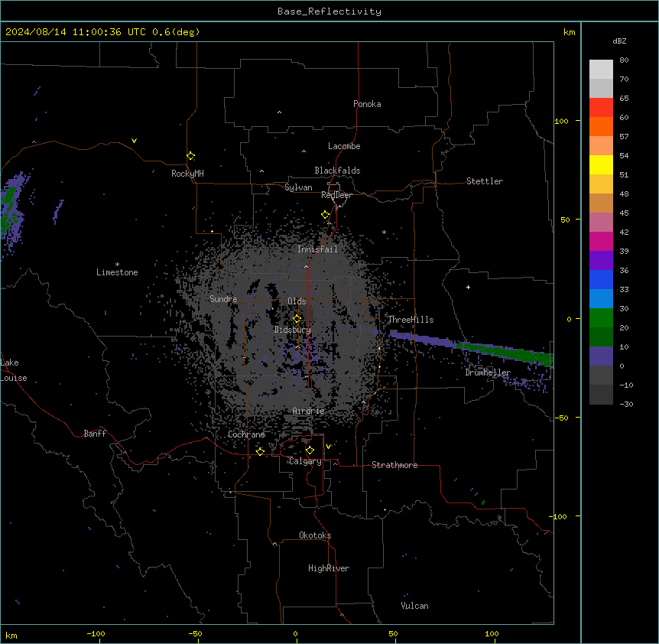
Task: Click the Airdrie city label
Action: coord(309,411)
